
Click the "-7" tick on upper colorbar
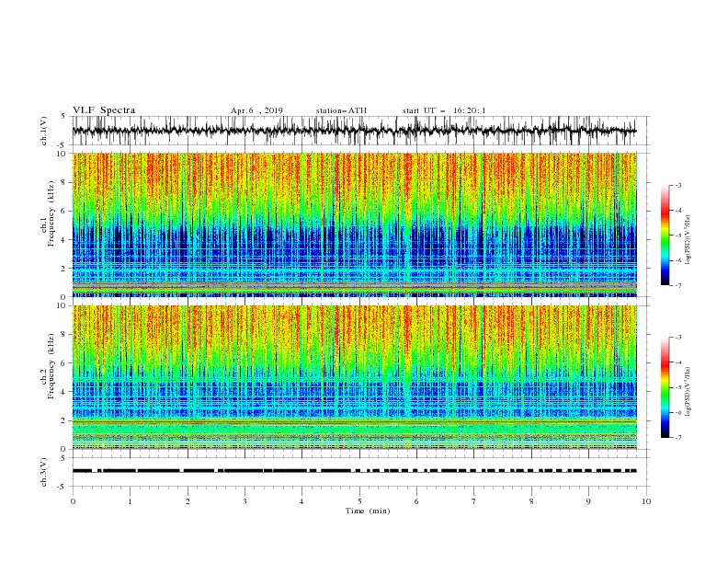[678, 285]
